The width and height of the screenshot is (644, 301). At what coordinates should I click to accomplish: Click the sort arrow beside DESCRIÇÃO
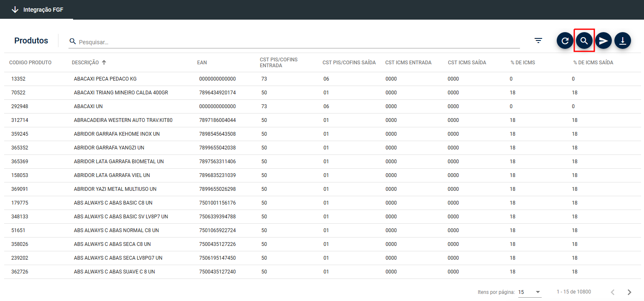(104, 63)
